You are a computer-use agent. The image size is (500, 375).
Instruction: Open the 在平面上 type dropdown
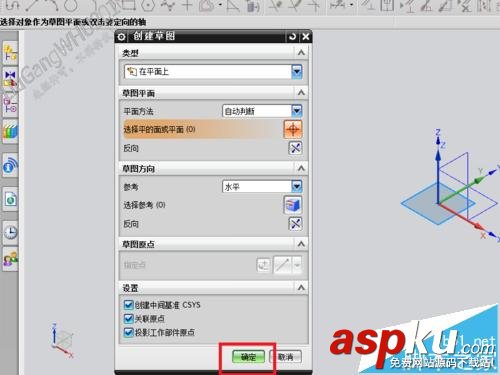pyautogui.click(x=213, y=72)
